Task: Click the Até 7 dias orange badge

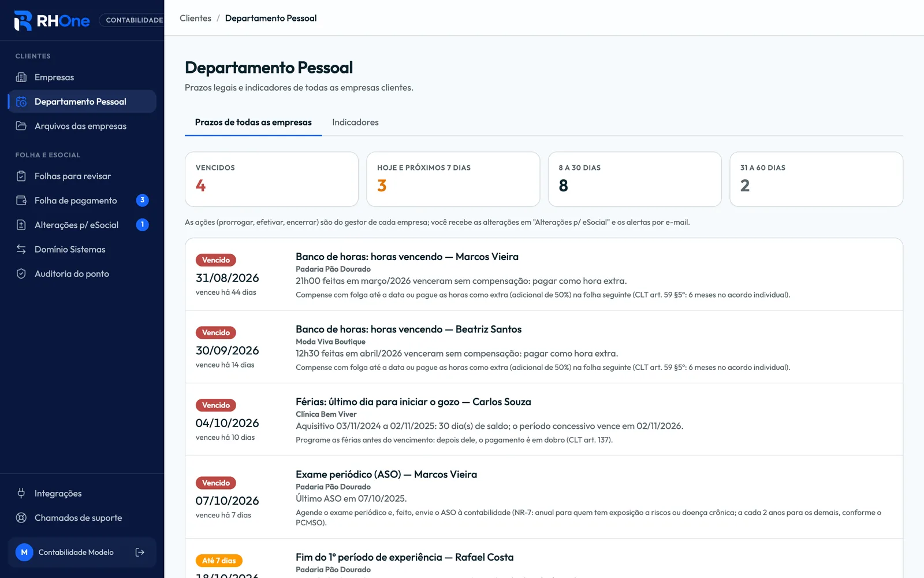Action: (x=219, y=561)
